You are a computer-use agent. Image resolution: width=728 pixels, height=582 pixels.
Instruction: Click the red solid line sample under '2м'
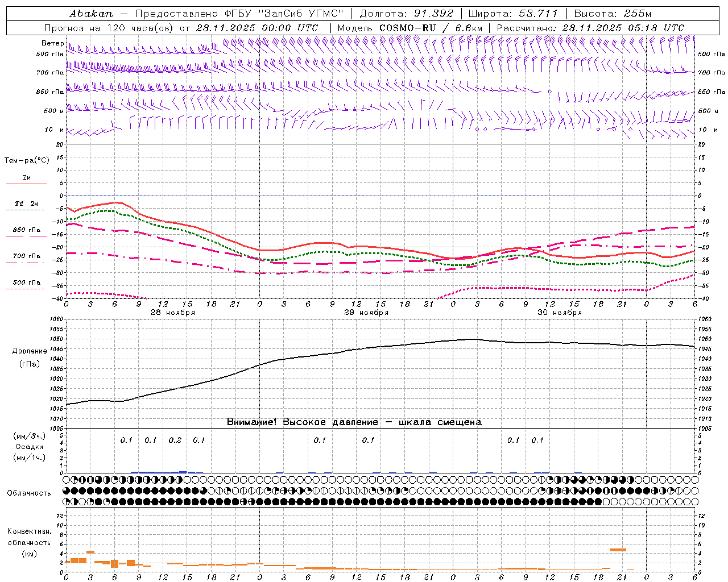pos(26,184)
